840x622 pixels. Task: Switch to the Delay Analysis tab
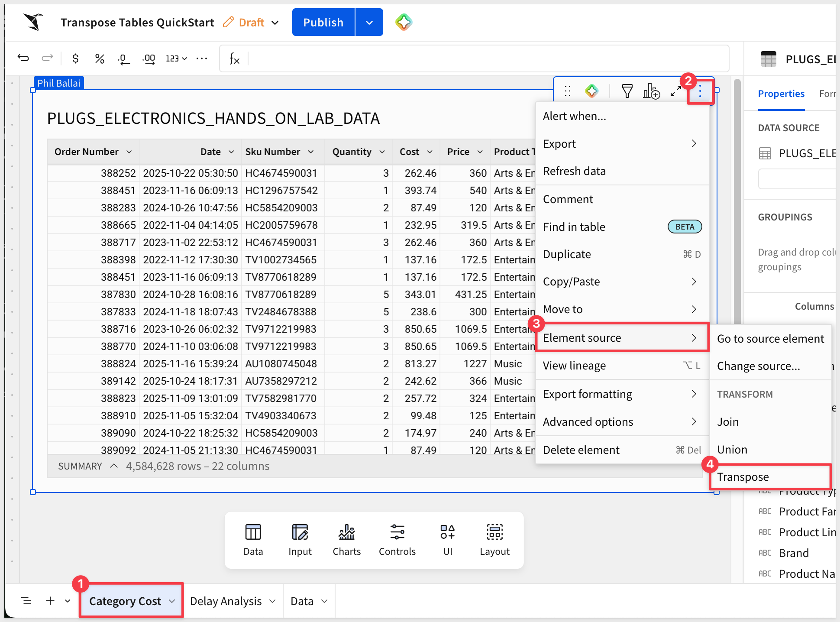tap(226, 601)
